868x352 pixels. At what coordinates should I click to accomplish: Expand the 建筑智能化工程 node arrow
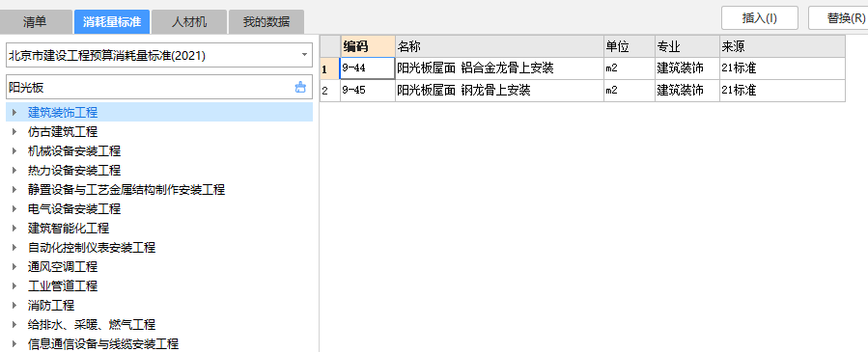point(14,229)
